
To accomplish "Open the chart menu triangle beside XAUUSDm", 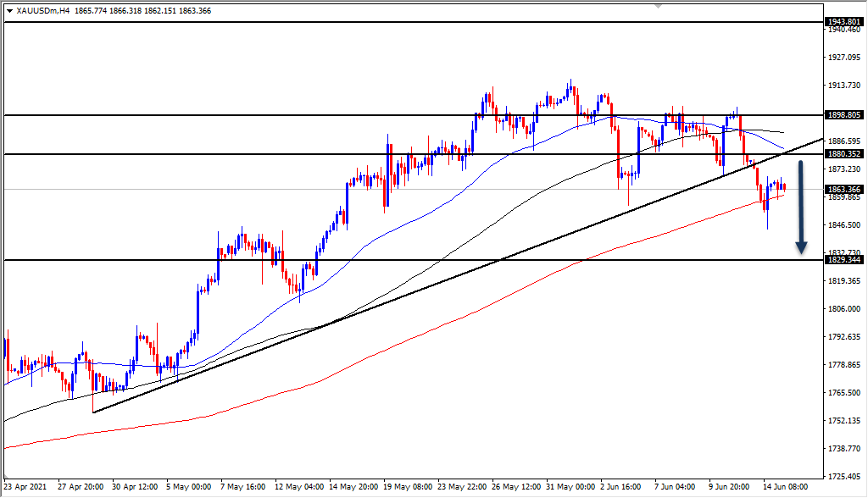I will click(x=9, y=10).
